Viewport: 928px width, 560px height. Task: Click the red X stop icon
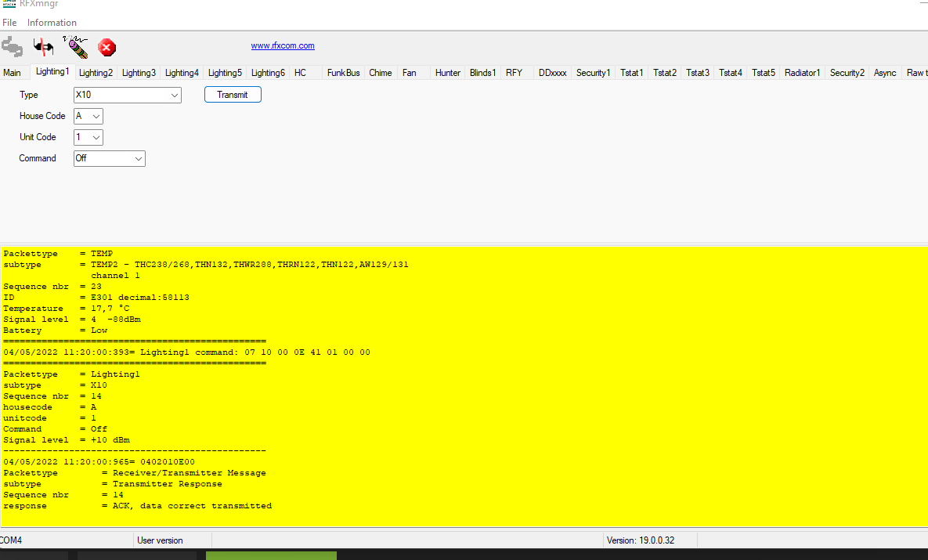[107, 47]
